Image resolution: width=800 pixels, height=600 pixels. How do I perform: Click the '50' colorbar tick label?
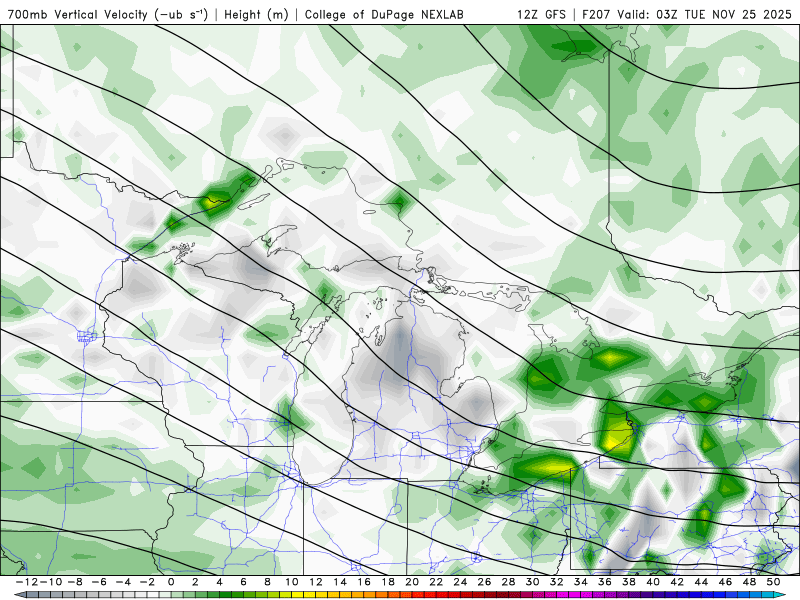point(773,582)
